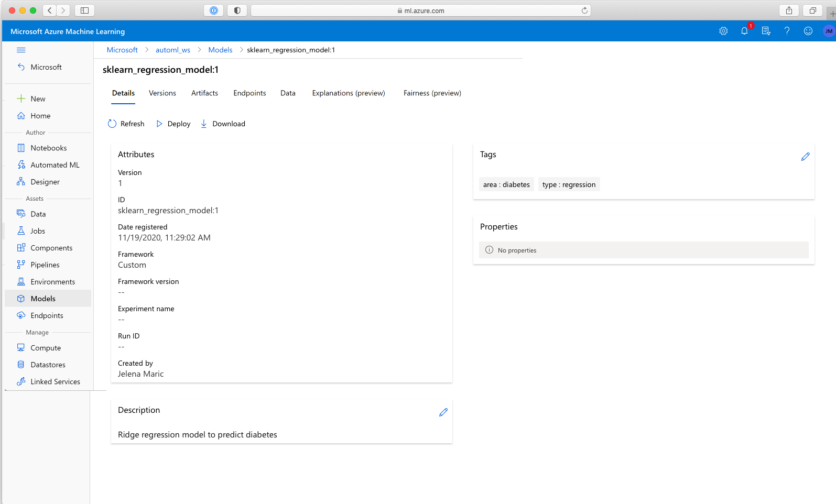Screen dimensions: 836x504
Task: Click the Linked Services icon
Action: [x=21, y=381]
